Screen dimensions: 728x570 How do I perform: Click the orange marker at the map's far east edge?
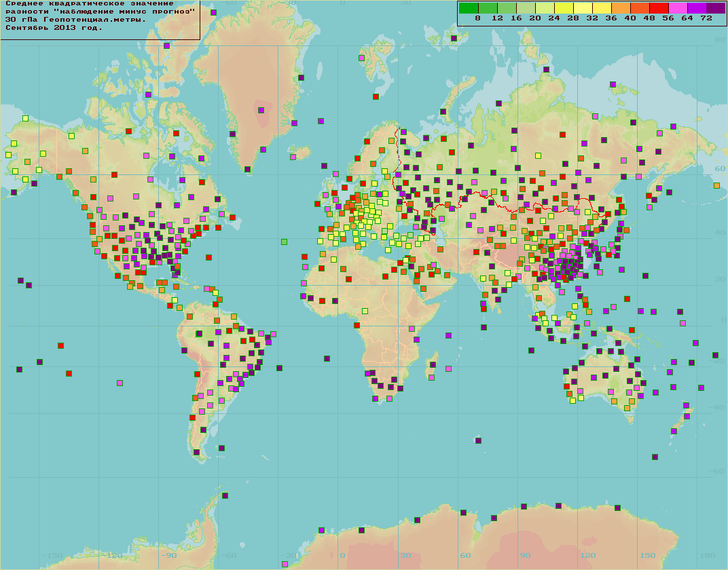pyautogui.click(x=717, y=185)
